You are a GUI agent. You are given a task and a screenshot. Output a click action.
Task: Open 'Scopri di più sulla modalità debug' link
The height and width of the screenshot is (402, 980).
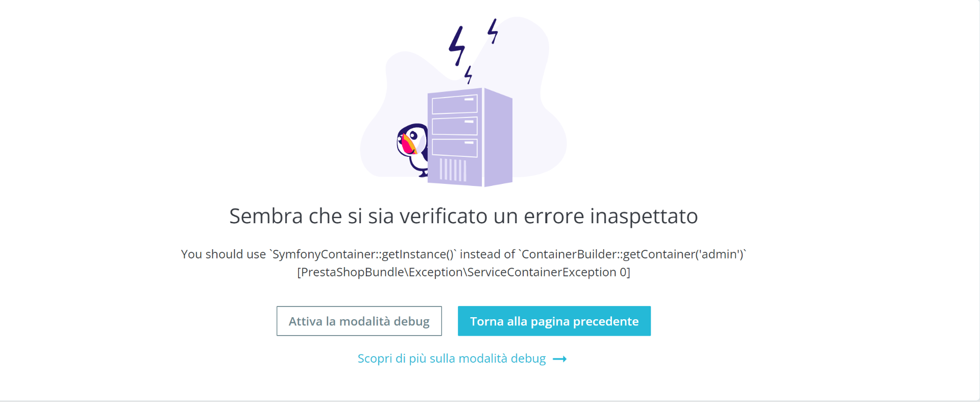452,359
